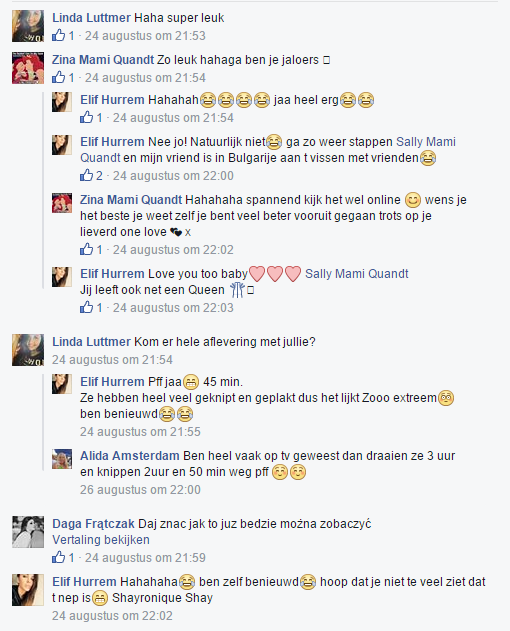
Task: Open tagged 'Sally Mami Quandt' after the hearts
Action: coord(357,274)
